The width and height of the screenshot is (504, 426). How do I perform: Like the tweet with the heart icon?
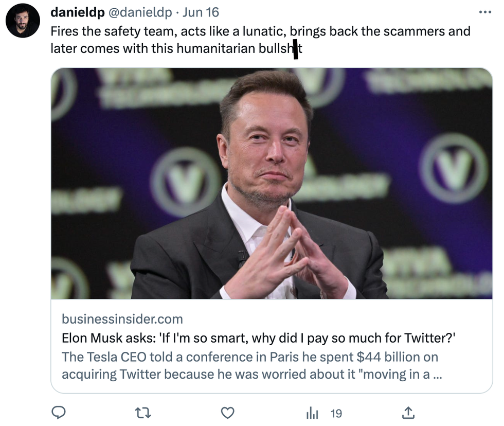[227, 413]
